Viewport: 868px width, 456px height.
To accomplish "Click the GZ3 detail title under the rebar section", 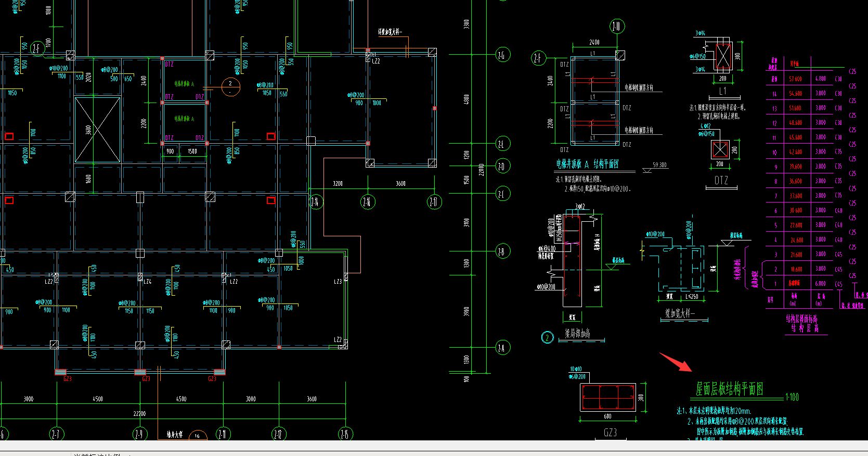I will click(611, 433).
